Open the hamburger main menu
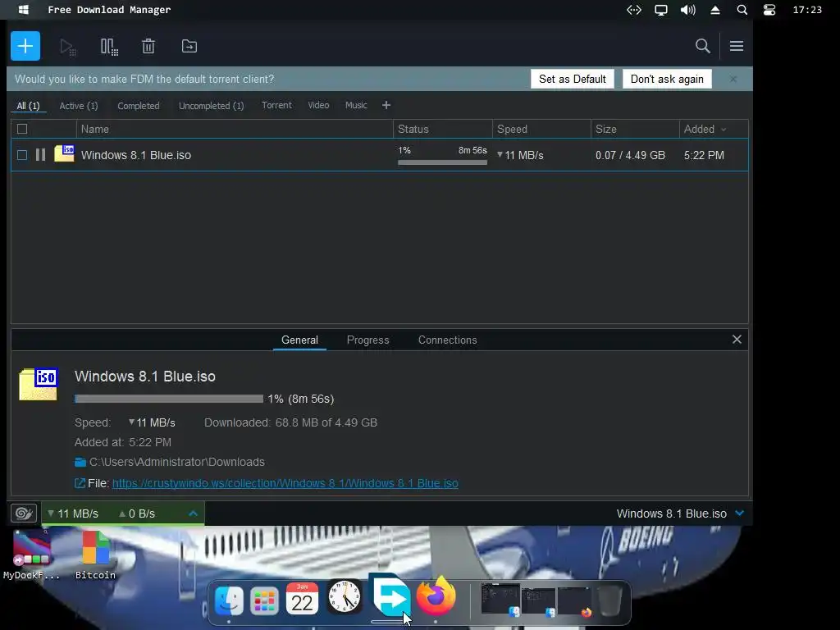This screenshot has width=840, height=630. 736,46
